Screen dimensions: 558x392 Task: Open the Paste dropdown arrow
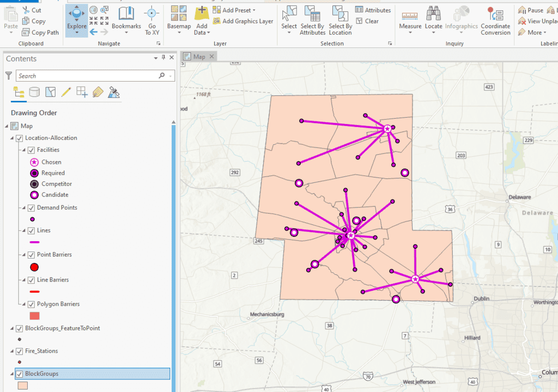[x=11, y=33]
